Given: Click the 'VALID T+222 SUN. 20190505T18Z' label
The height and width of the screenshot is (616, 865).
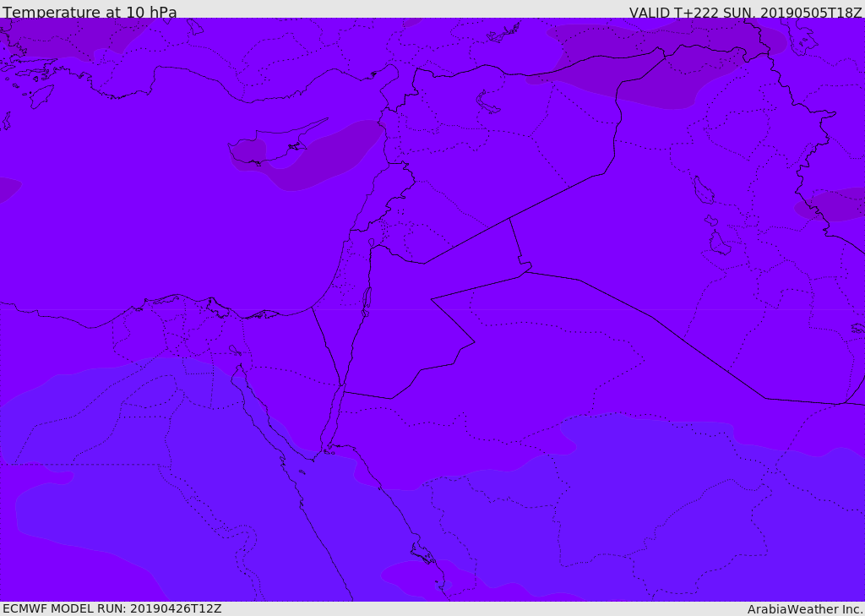Looking at the screenshot, I should pyautogui.click(x=745, y=12).
